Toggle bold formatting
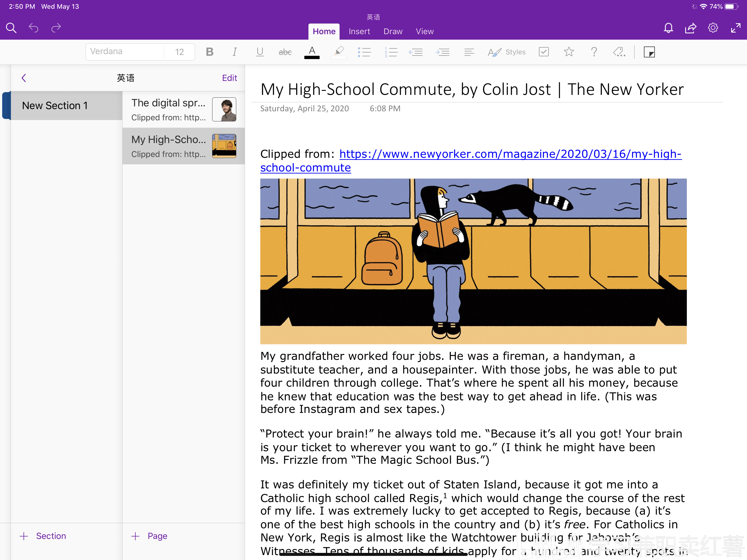 click(x=210, y=52)
